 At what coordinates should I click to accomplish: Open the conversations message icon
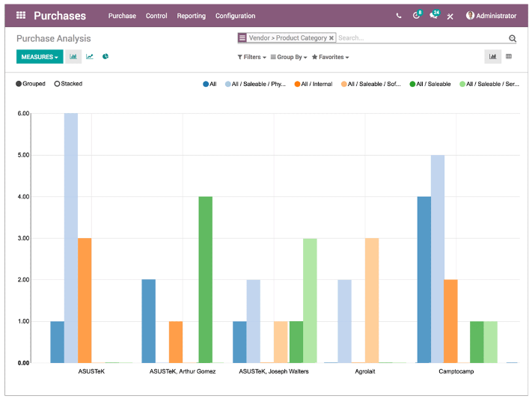point(433,16)
